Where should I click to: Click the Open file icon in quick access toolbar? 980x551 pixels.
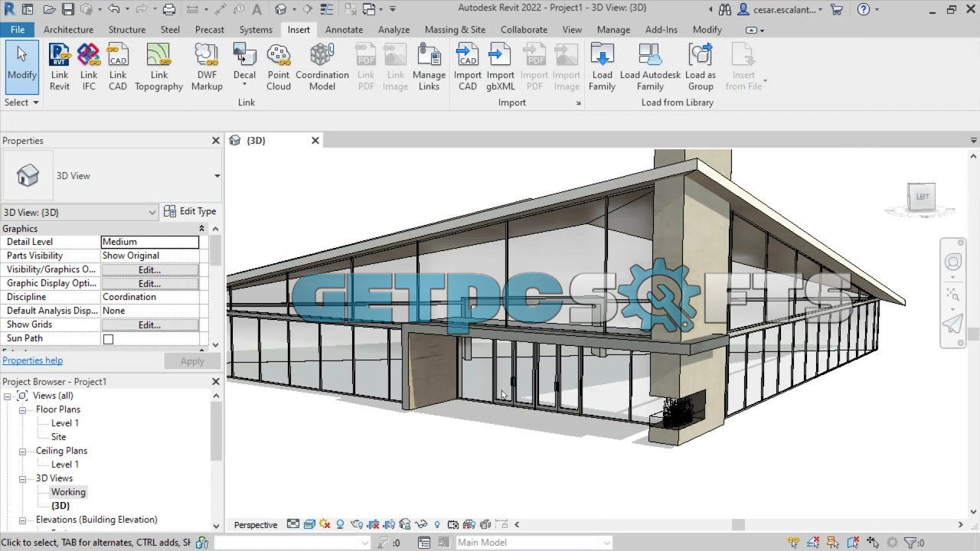[x=49, y=9]
